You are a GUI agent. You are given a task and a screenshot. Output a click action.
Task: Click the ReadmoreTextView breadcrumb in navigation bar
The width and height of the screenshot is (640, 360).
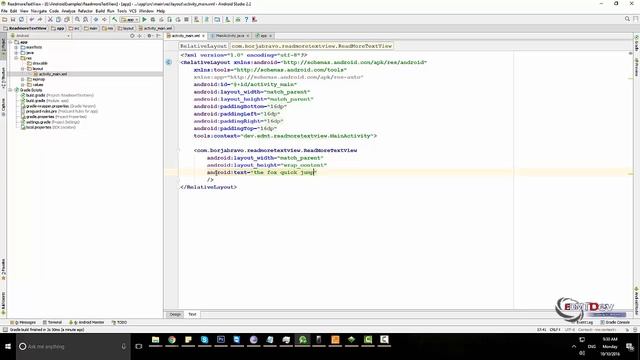(x=25, y=28)
